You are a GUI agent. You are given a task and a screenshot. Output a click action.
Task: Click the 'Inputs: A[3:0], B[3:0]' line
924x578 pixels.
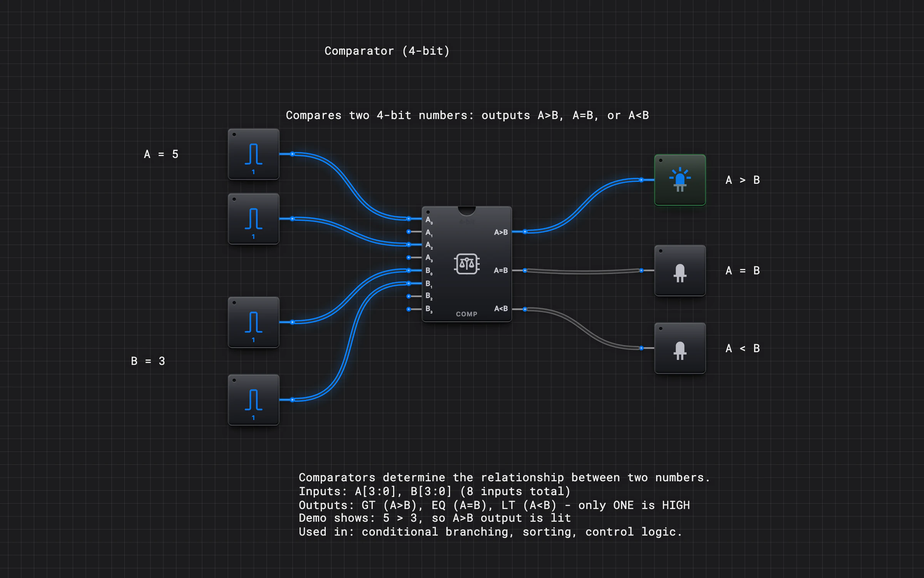(x=435, y=491)
